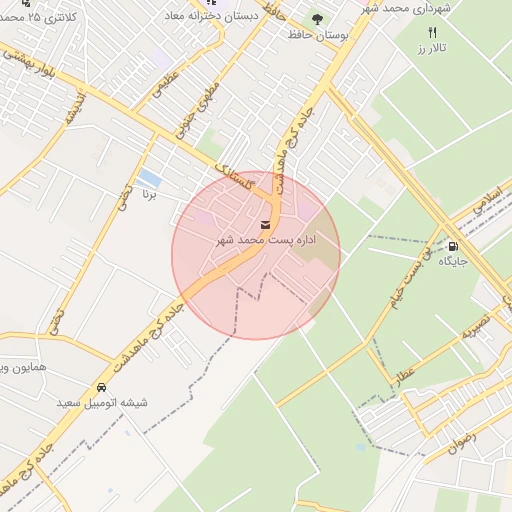Click the مطهری جنوبی street label
The image size is (512, 512).
pos(198,110)
